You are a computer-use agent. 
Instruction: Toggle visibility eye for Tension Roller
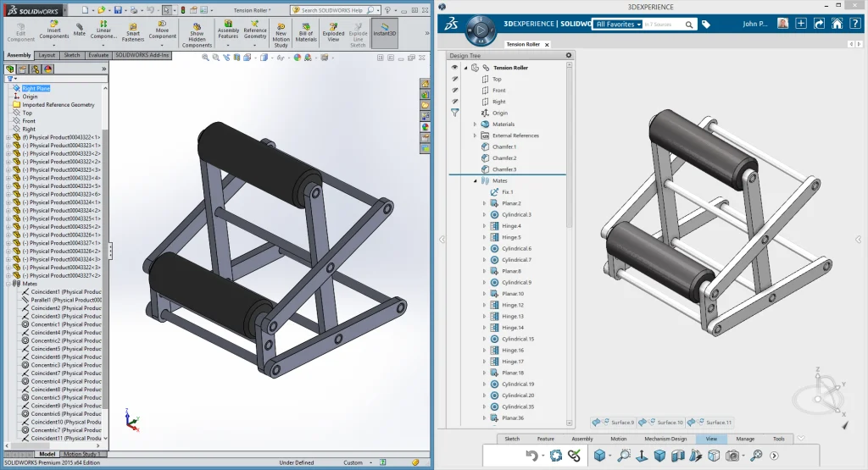pos(454,67)
